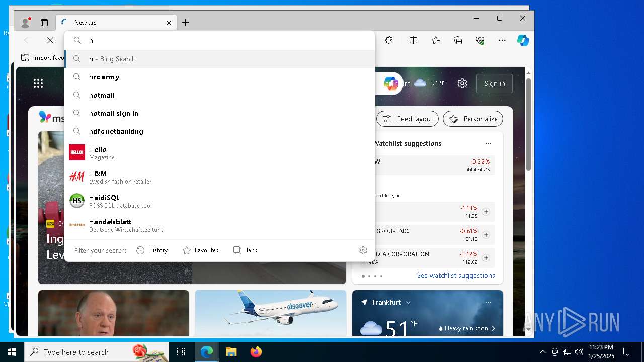Click the Windows taskbar search box
The image size is (644, 362).
(97, 352)
